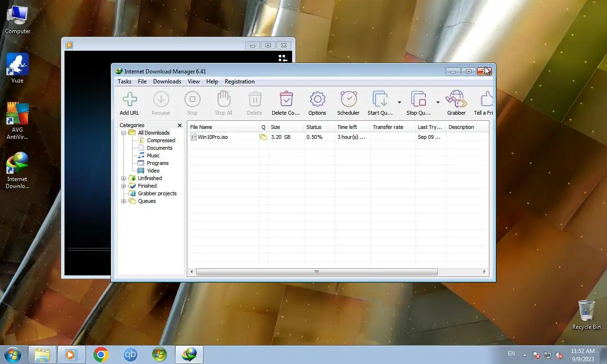Click the 0.50% status cell
Screen dimensions: 607x364
(x=314, y=137)
